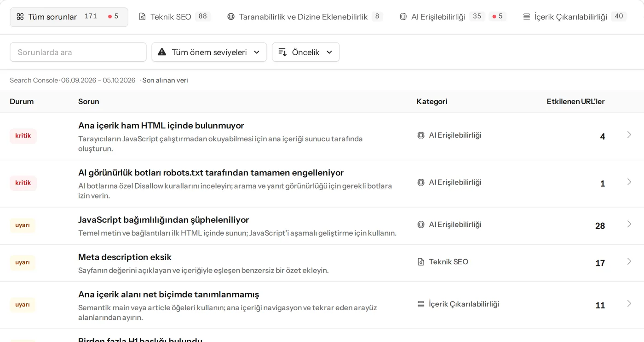Viewport: 644px width, 342px height.
Task: Click the grid icon beside Tüm sorunlar
Action: 20,17
